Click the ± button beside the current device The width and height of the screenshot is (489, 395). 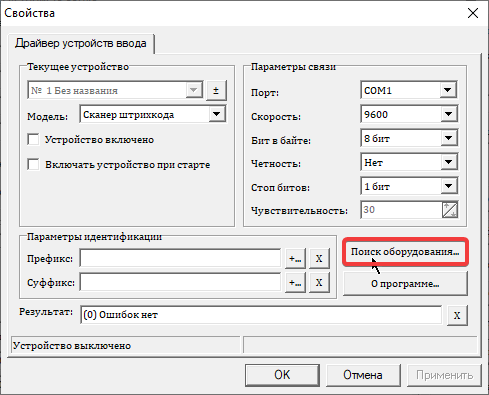(x=216, y=90)
